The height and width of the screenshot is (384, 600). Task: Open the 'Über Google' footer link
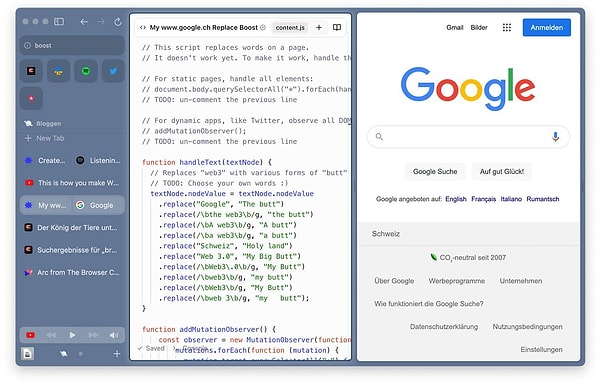pos(394,281)
